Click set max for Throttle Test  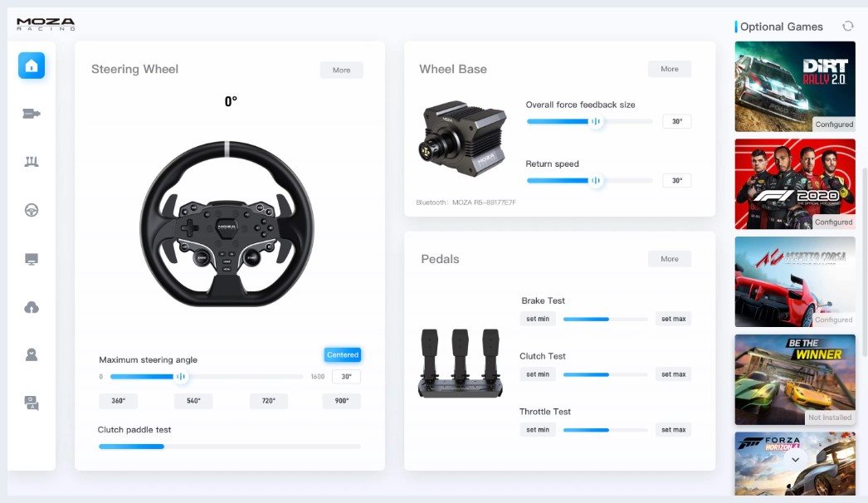click(673, 429)
